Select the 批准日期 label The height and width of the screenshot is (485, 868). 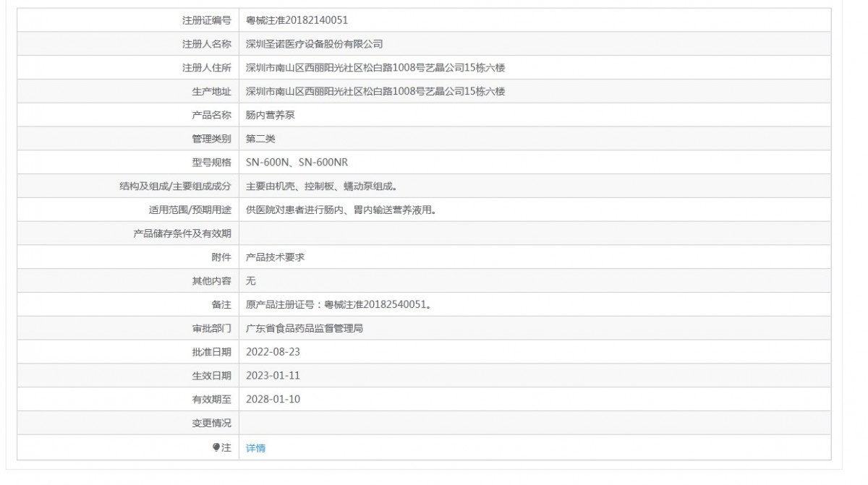click(x=211, y=352)
